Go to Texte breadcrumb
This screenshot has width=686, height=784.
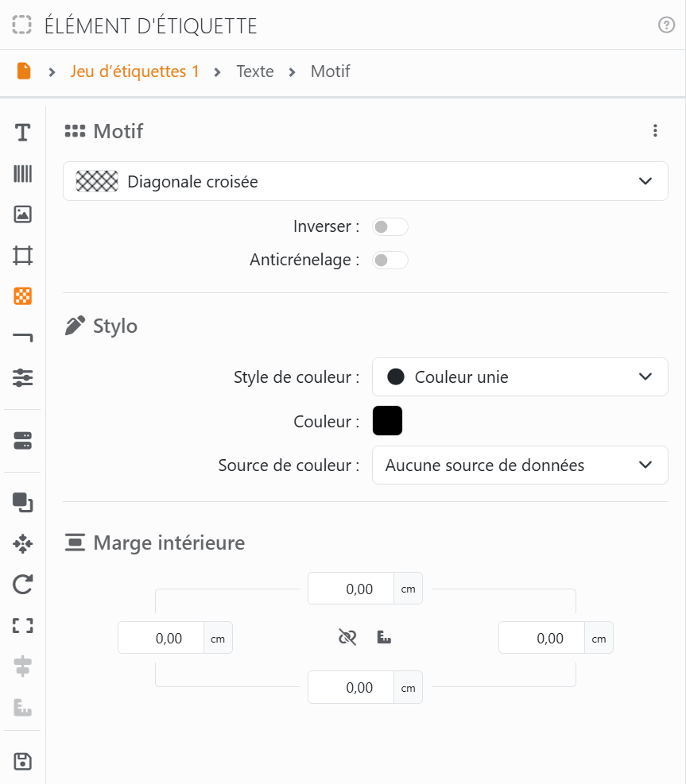tap(255, 71)
